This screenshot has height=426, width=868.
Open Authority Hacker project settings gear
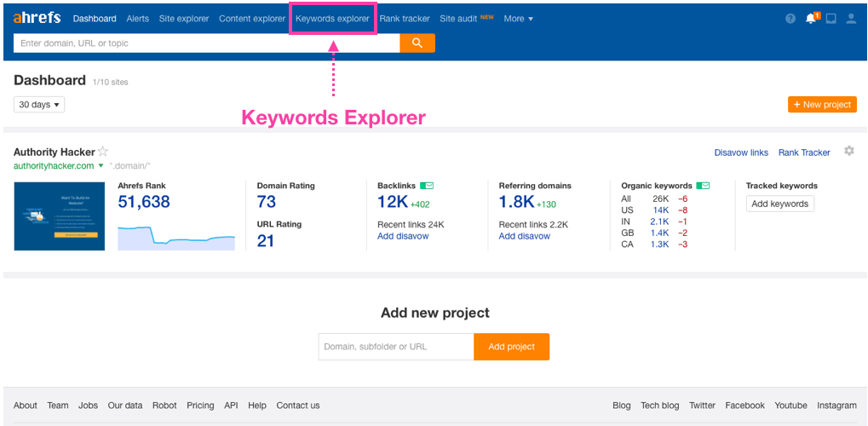849,151
